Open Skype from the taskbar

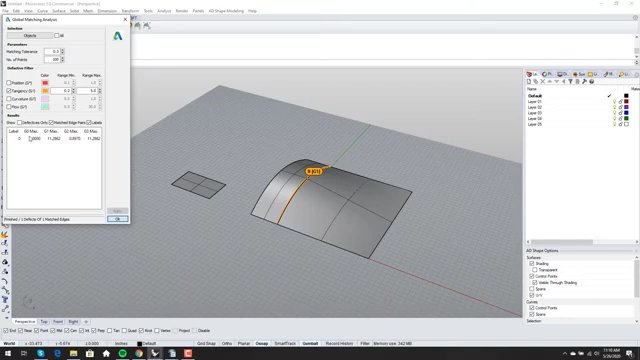click(41, 353)
